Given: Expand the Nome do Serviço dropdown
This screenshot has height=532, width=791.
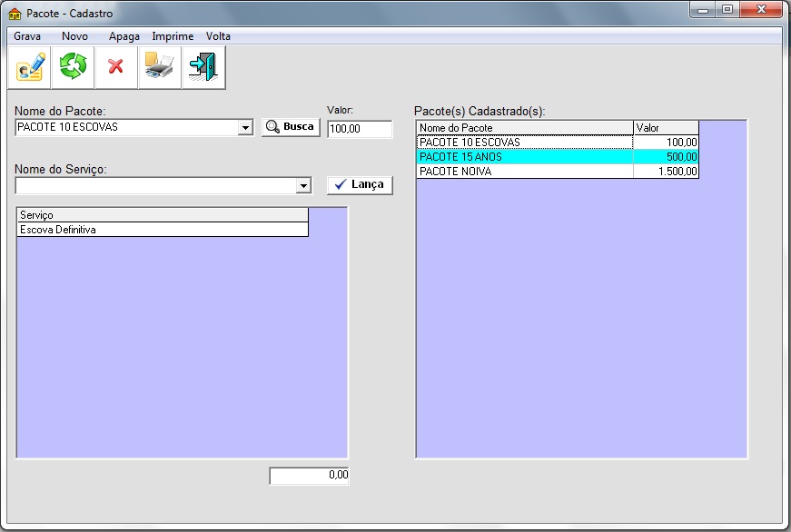Looking at the screenshot, I should (x=303, y=186).
